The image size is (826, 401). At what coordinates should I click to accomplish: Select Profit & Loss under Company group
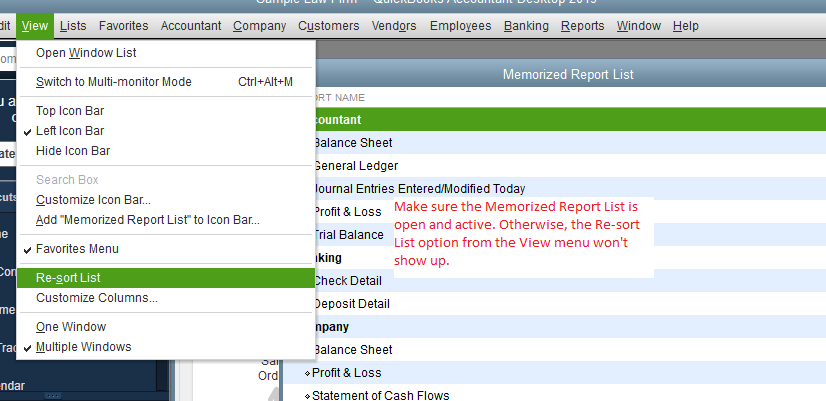click(555, 373)
